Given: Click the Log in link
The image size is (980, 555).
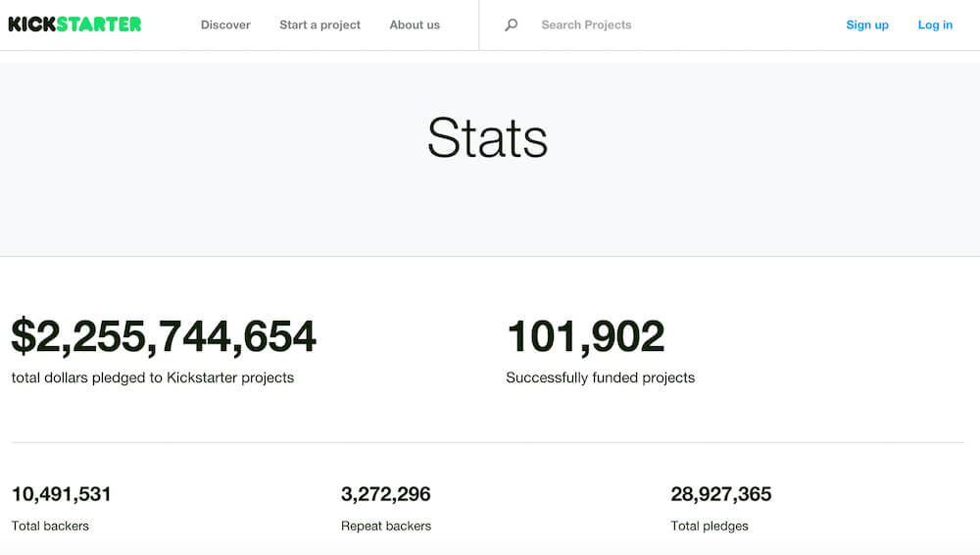Looking at the screenshot, I should [x=935, y=25].
